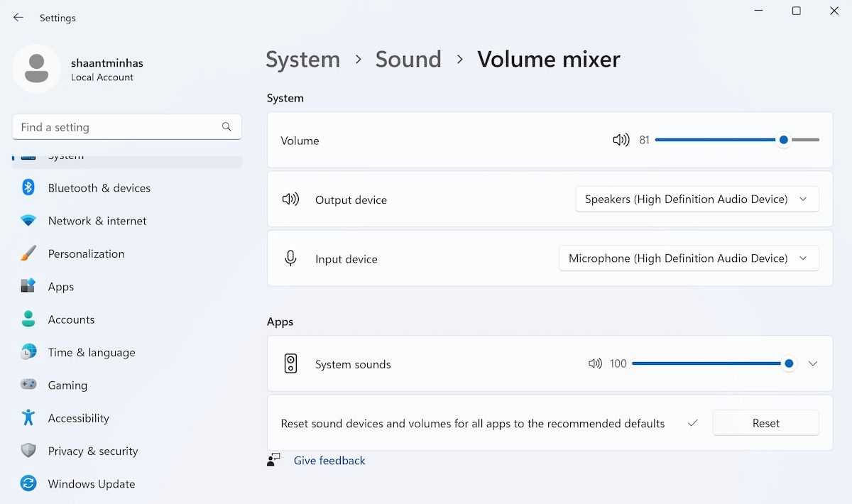Mute the System sounds speaker icon
The image size is (852, 504).
[x=595, y=364]
